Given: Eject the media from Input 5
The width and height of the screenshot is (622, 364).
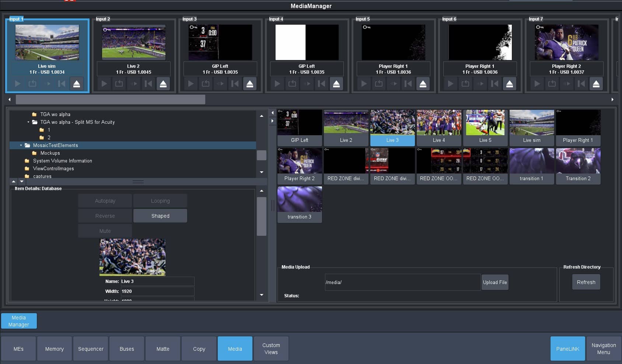Looking at the screenshot, I should click(x=423, y=84).
